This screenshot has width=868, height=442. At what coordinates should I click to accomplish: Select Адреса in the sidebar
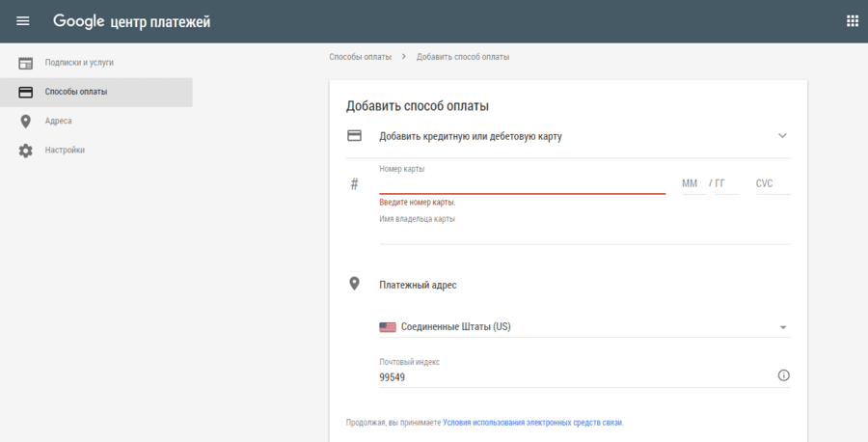[58, 122]
